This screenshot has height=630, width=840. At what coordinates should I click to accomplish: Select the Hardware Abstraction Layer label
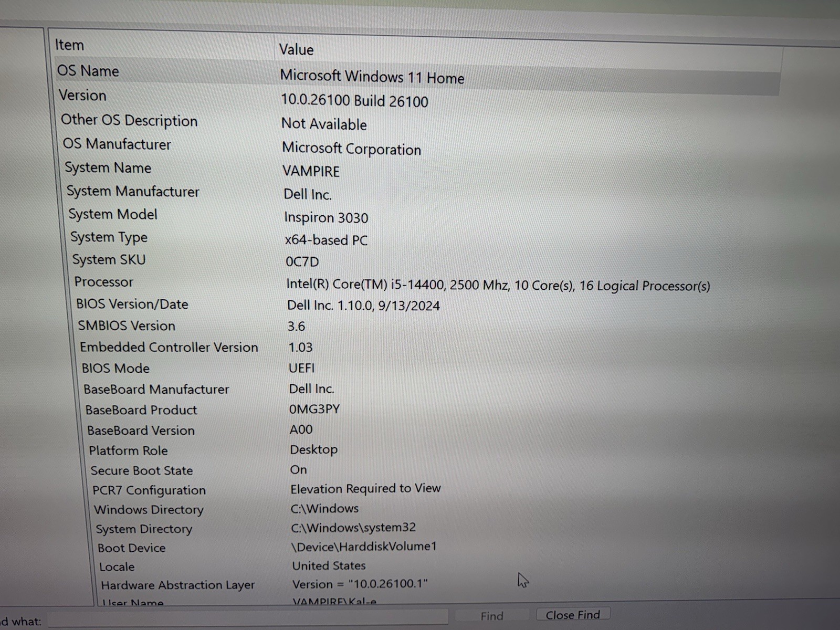click(178, 585)
